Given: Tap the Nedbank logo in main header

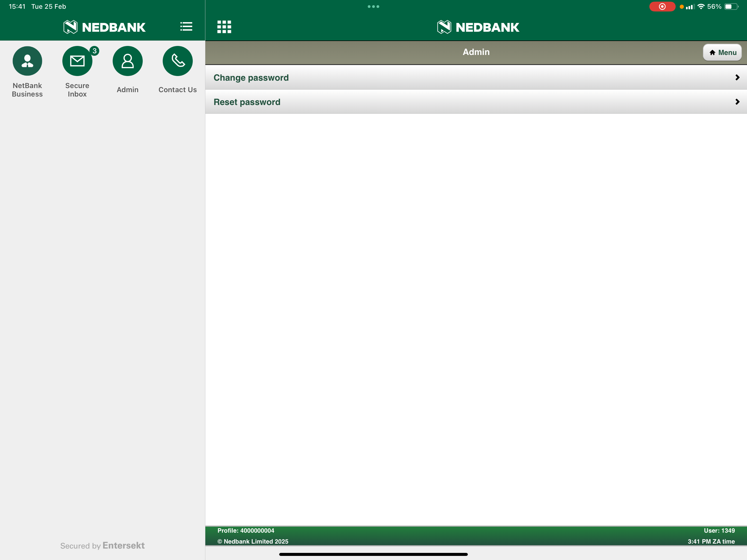Looking at the screenshot, I should coord(478,27).
